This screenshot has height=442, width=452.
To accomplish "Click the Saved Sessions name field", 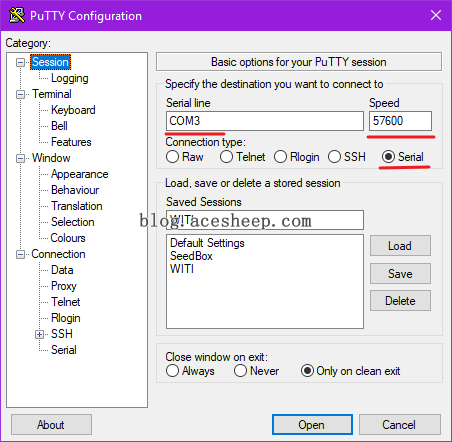I will 265,220.
